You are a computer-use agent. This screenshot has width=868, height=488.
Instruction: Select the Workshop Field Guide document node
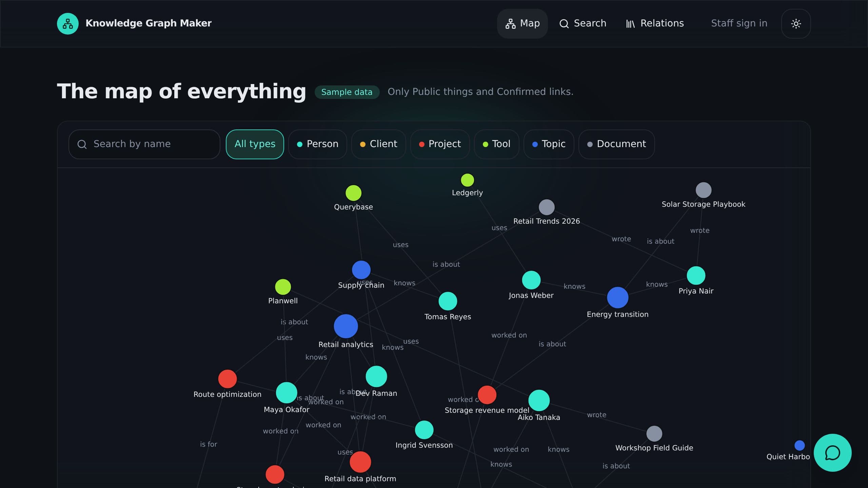coord(654,434)
